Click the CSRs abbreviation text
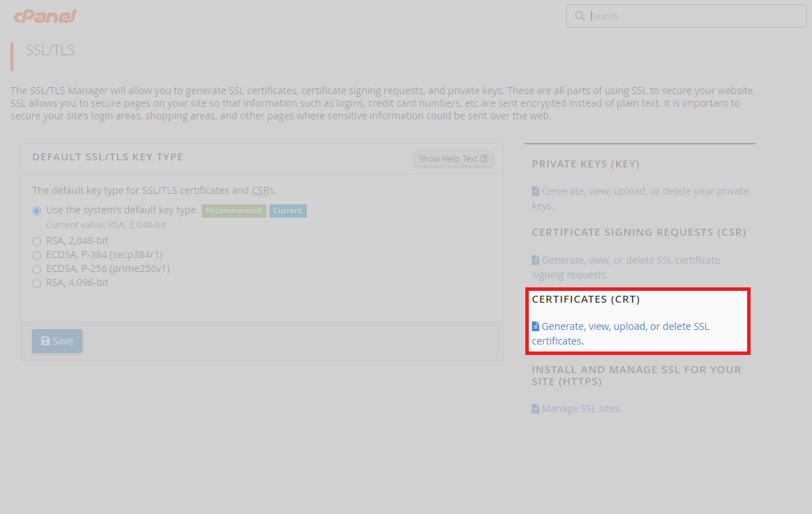The image size is (812, 514). 263,190
